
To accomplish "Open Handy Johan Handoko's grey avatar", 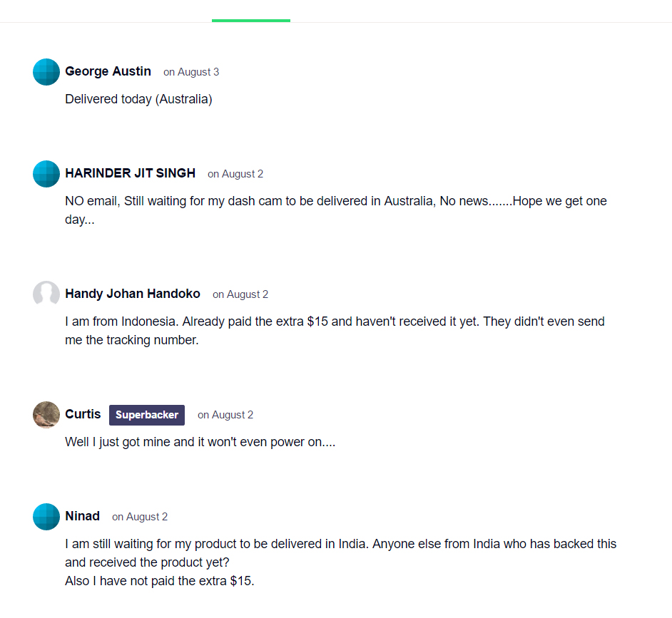I will click(x=46, y=294).
